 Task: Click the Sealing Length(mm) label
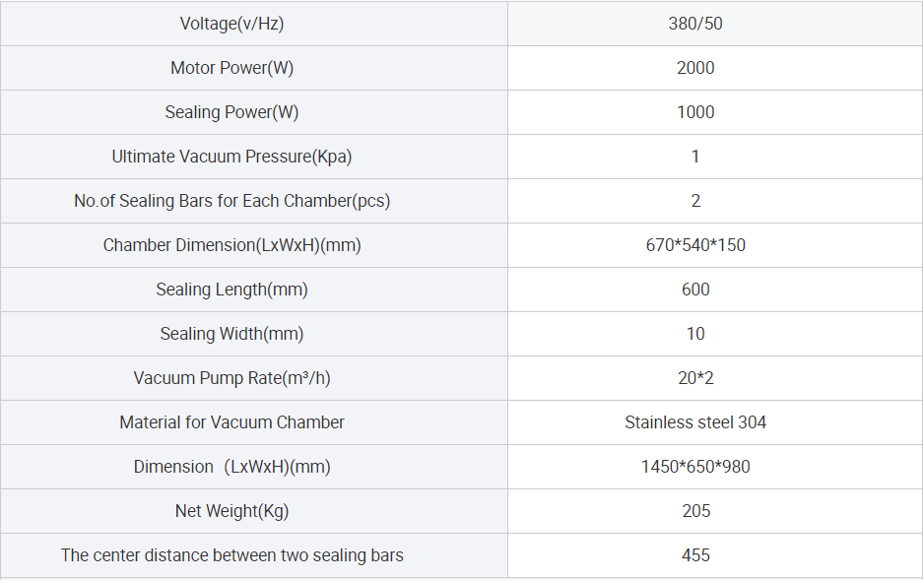231,290
